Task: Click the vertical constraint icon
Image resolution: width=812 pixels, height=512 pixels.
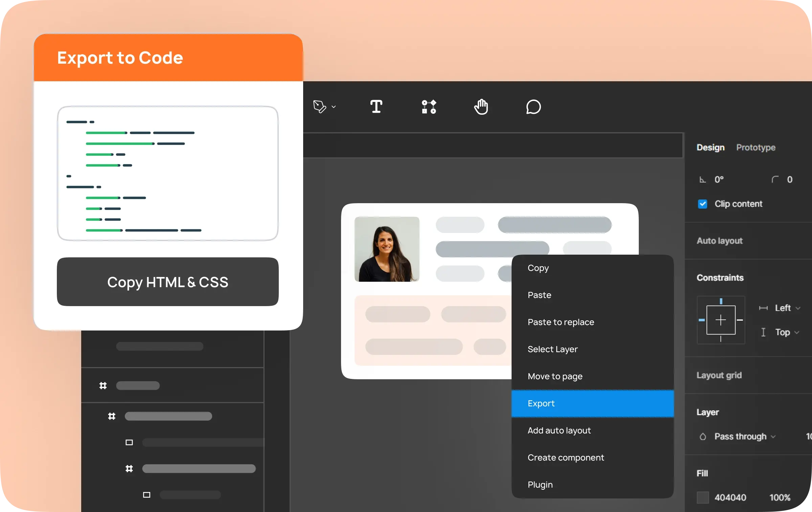Action: [763, 332]
